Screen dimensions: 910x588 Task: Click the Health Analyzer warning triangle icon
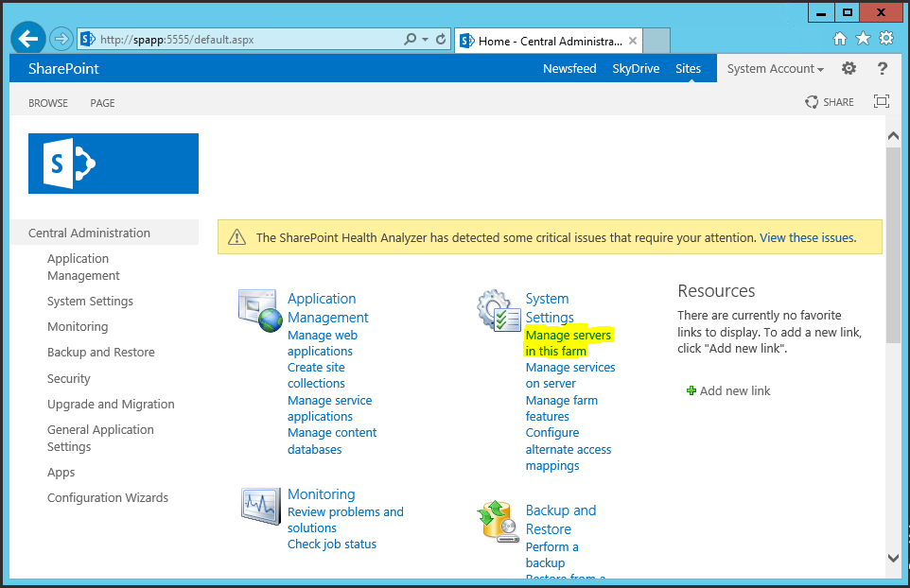click(x=236, y=237)
